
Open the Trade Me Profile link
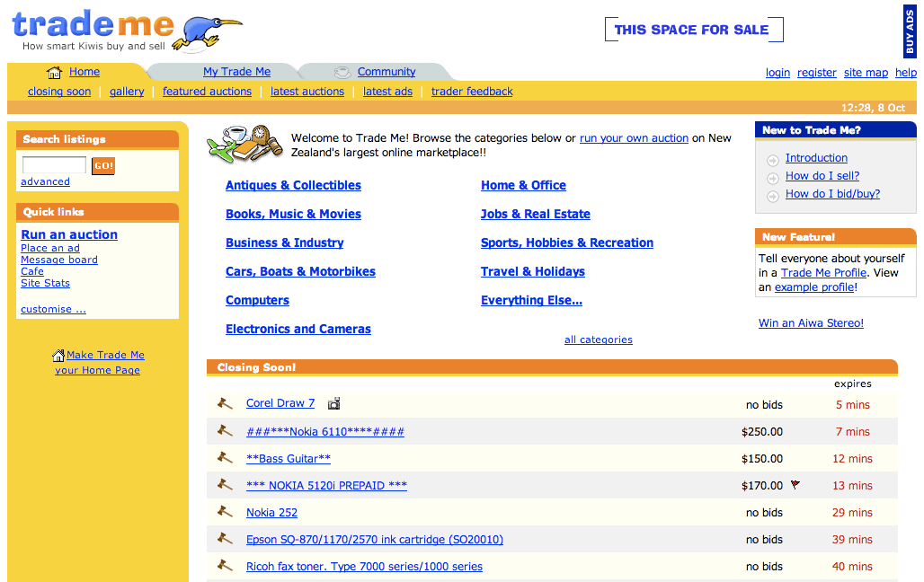coord(824,273)
